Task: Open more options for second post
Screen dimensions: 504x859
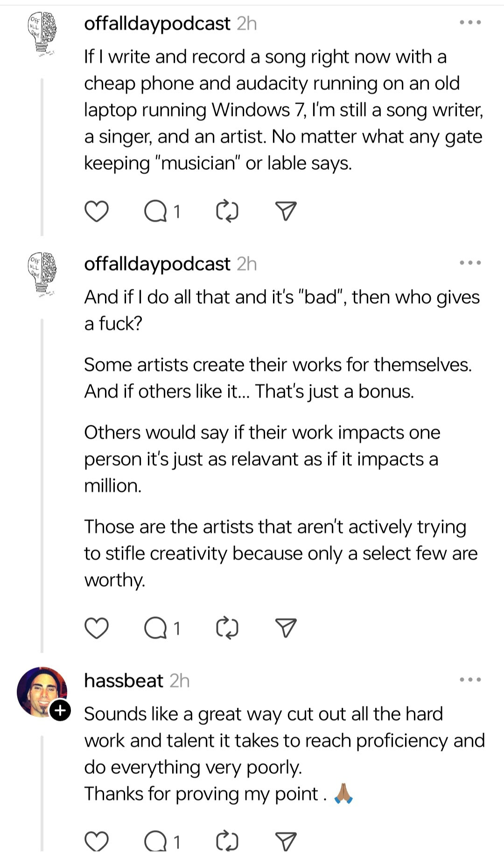Action: click(x=470, y=263)
